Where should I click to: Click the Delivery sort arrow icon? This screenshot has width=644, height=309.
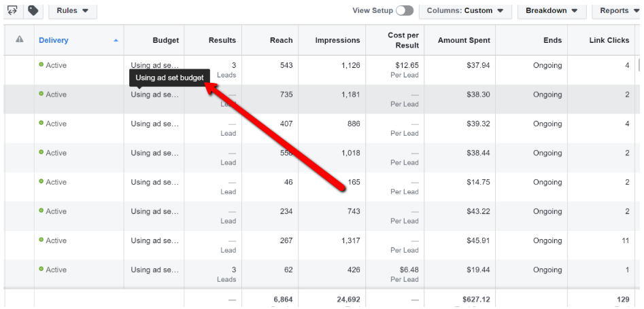[116, 40]
